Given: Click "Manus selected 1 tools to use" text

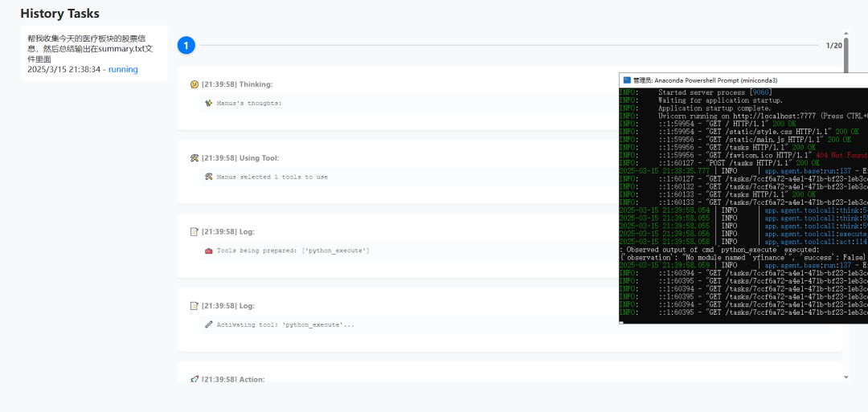Looking at the screenshot, I should pos(272,177).
